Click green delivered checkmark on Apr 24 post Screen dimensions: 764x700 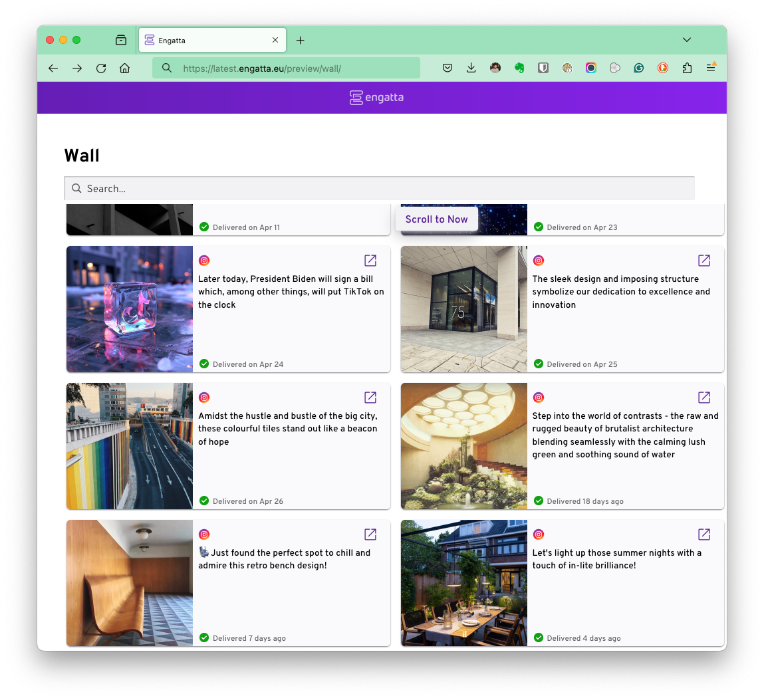(205, 364)
